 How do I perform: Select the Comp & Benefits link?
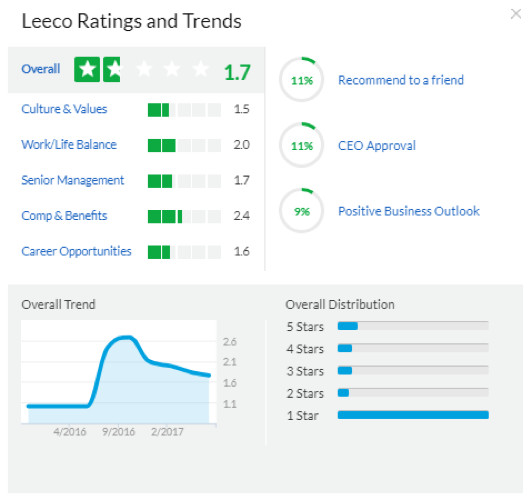64,216
